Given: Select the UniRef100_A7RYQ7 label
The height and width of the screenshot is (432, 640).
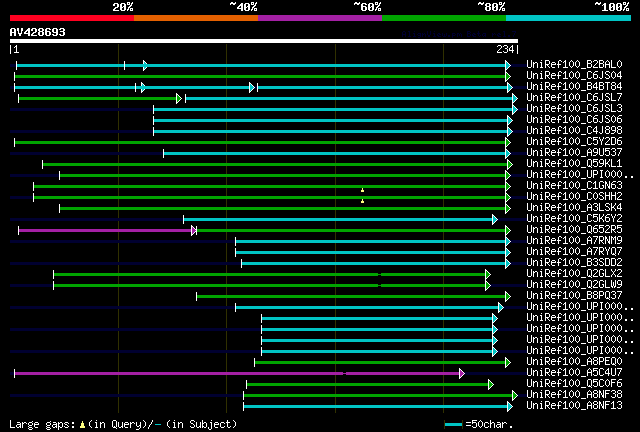Looking at the screenshot, I should pyautogui.click(x=574, y=252).
